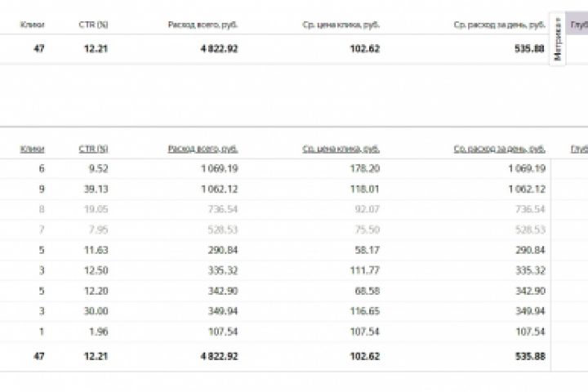588x392 pixels.
Task: Select average click price cell 178.20
Action: [364, 169]
